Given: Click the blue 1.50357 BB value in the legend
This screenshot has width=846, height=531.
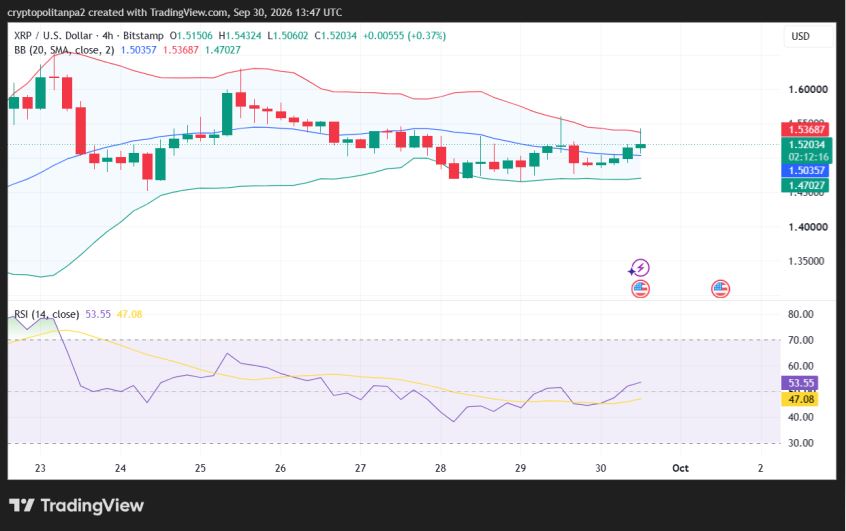Looking at the screenshot, I should point(139,50).
